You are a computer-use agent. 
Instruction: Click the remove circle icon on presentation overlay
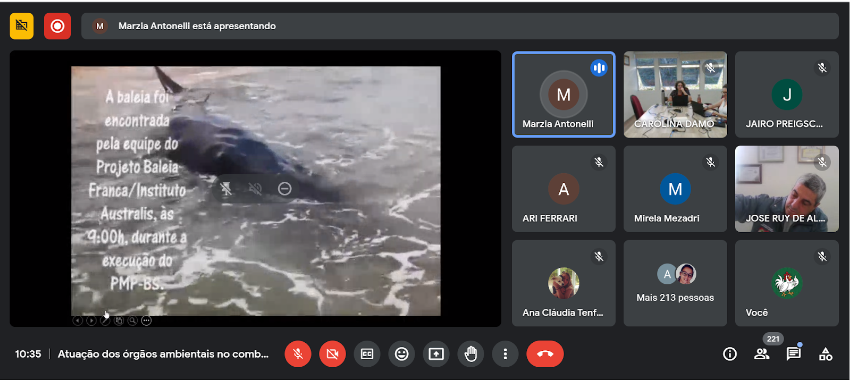[x=285, y=189]
